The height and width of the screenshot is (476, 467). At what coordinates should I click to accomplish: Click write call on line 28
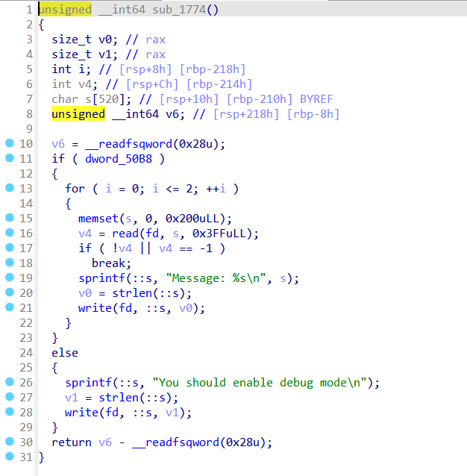pos(81,413)
